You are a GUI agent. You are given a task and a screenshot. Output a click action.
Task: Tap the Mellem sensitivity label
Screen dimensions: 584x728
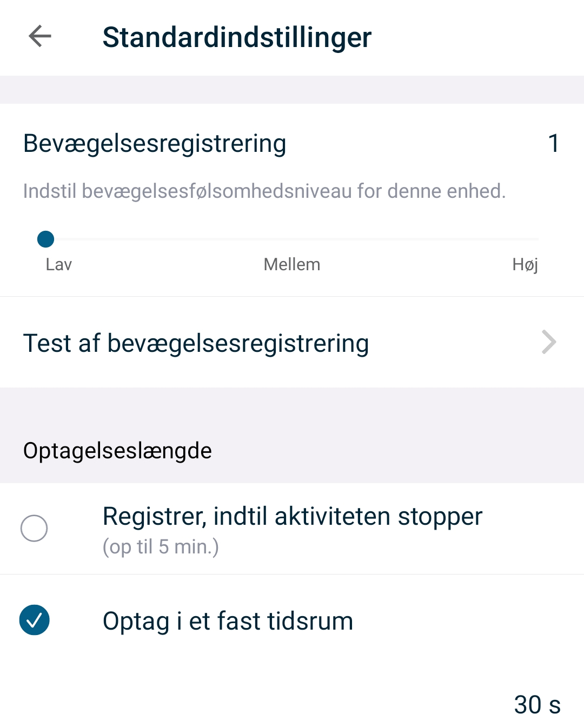tap(292, 264)
